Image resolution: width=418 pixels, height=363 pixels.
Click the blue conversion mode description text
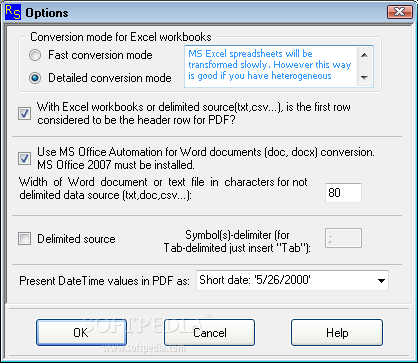click(270, 65)
